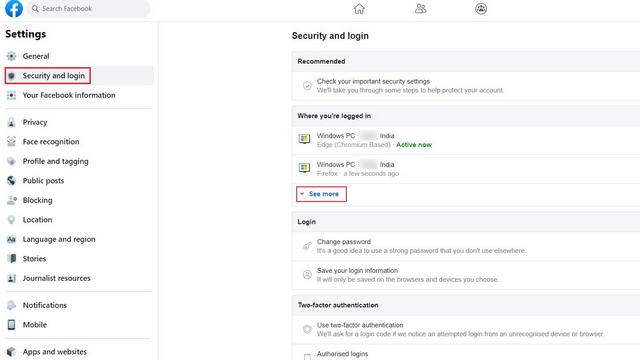Open Apps and websites menu item
640x360 pixels.
79,351
